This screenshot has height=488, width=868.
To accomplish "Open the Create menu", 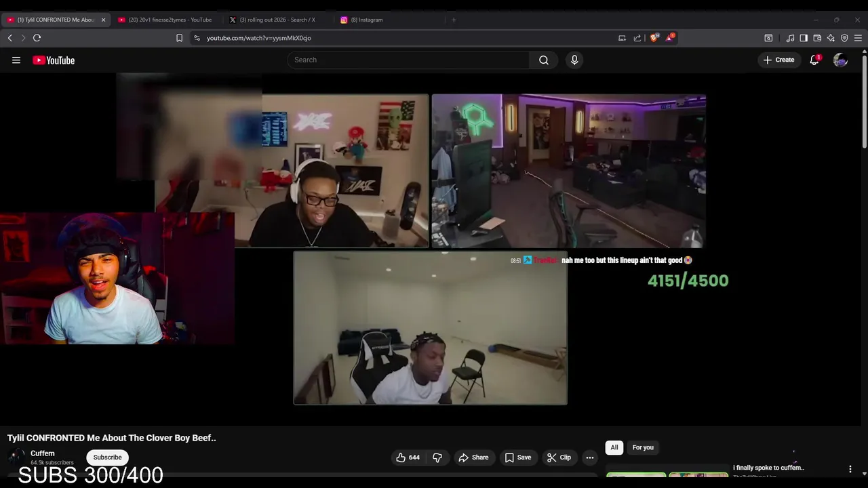I will click(778, 60).
